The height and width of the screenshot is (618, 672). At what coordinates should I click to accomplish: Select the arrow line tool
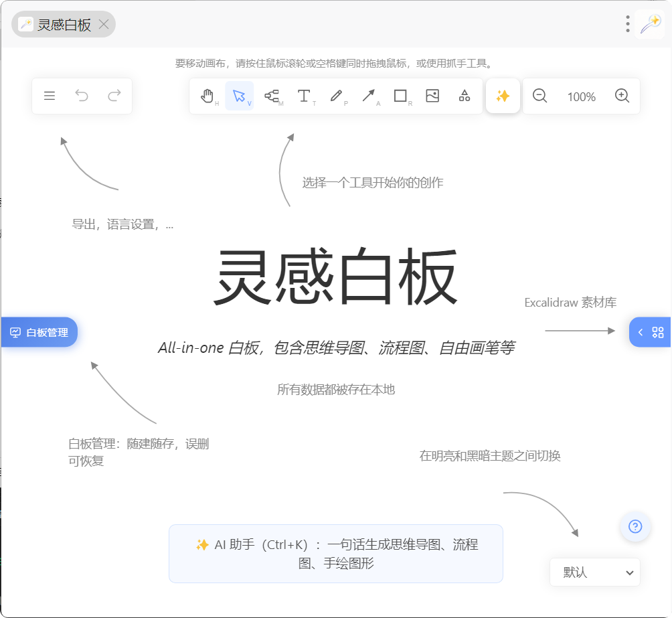click(x=369, y=96)
